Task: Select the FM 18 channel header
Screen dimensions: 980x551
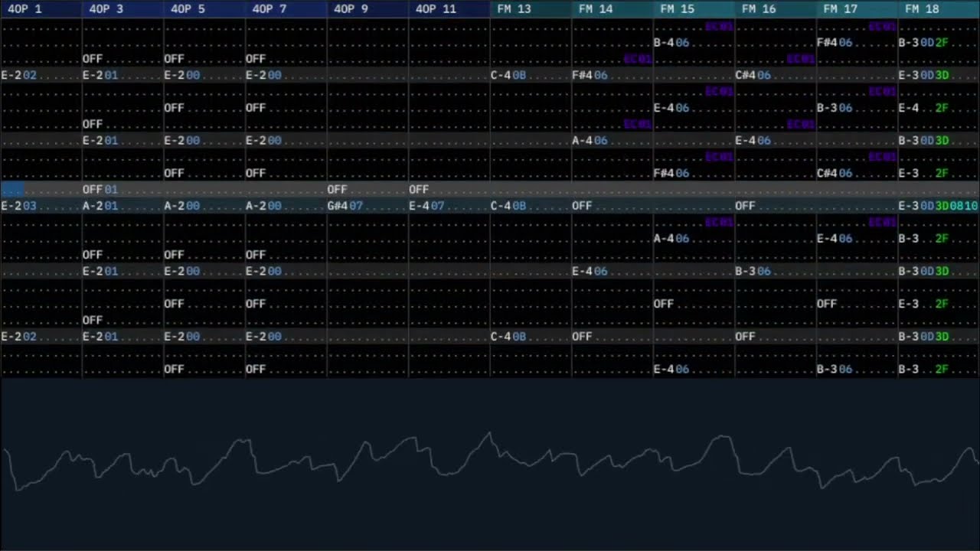Action: click(x=939, y=9)
